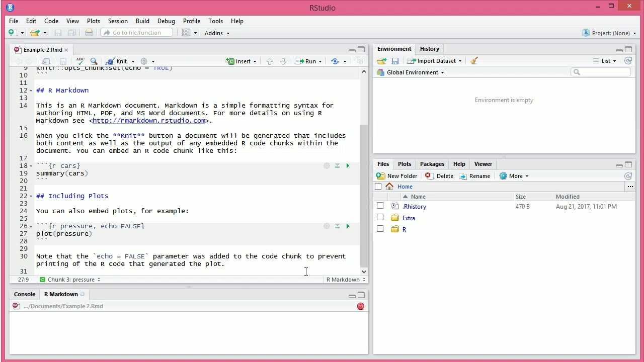Click the load workspace icon in Environment pane
The image size is (644, 362).
coord(381,61)
